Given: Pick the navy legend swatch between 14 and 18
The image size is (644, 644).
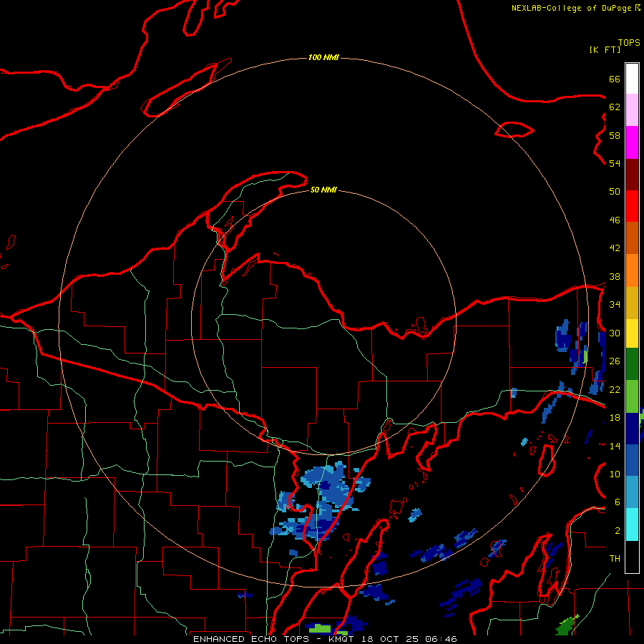Looking at the screenshot, I should (x=632, y=429).
